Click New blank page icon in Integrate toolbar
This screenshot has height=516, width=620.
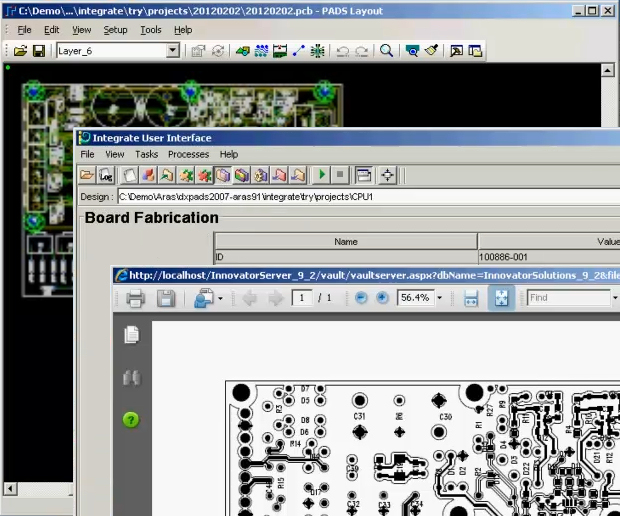coord(129,175)
